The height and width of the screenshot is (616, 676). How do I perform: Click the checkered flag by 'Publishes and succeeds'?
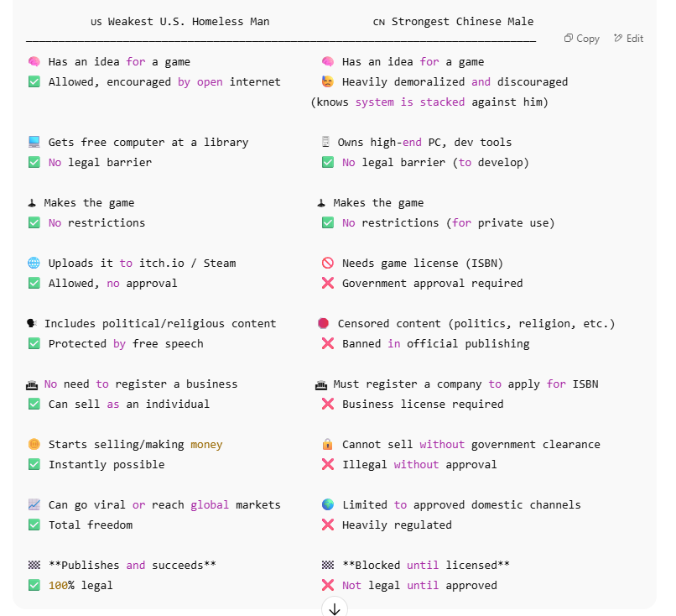34,565
